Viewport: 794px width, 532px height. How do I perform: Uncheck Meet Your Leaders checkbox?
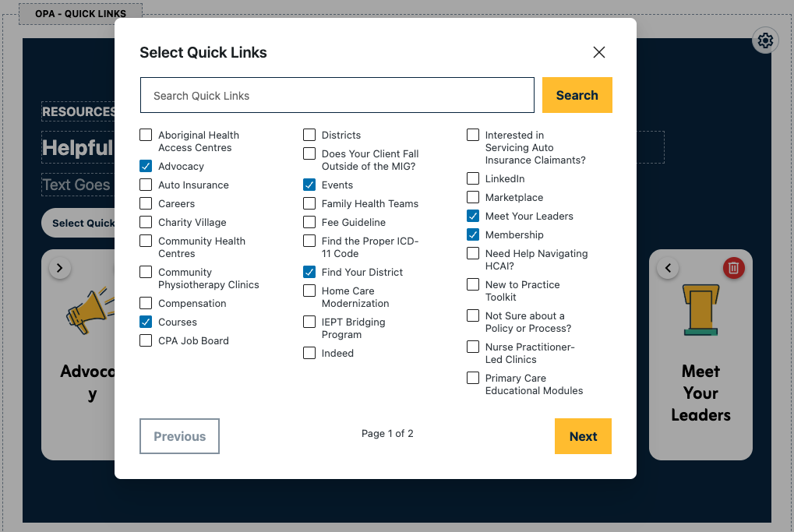coord(472,216)
